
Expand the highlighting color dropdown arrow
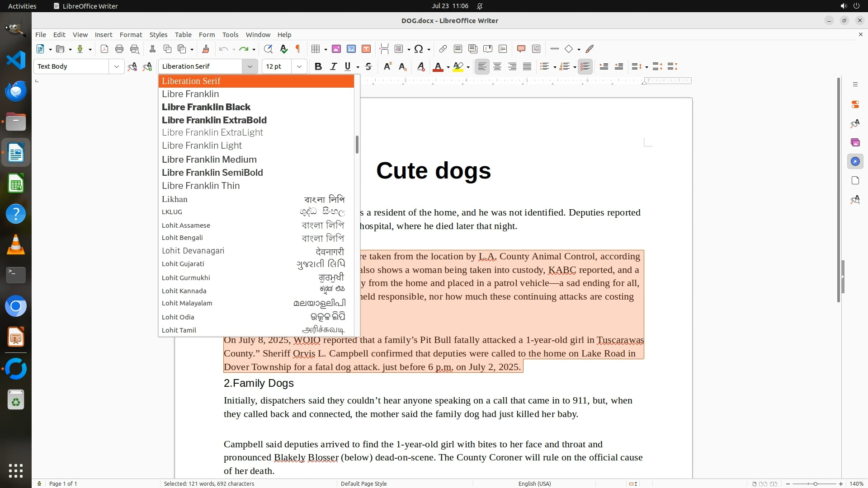pyautogui.click(x=468, y=67)
